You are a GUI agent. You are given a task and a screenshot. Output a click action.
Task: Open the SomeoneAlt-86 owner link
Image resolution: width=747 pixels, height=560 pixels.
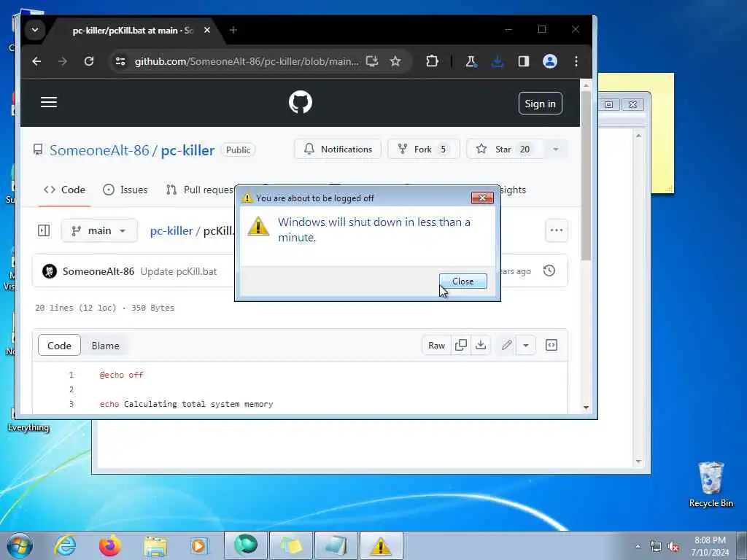[99, 150]
